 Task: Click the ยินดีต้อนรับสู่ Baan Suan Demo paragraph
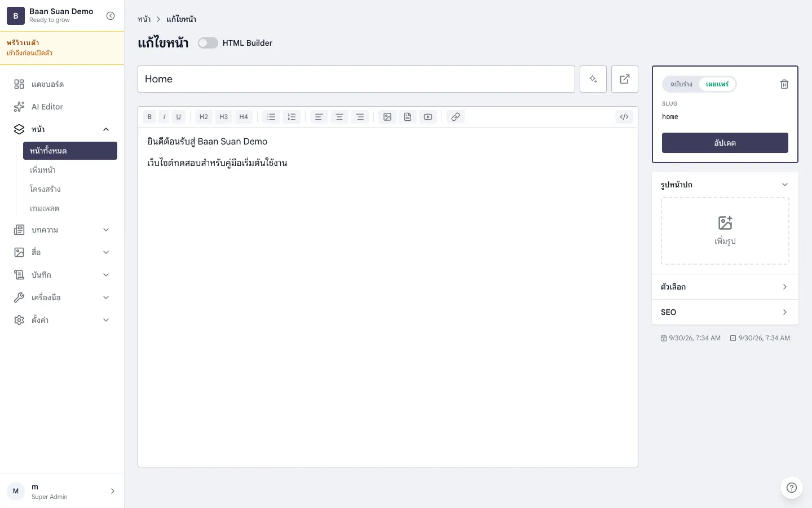[x=208, y=142]
